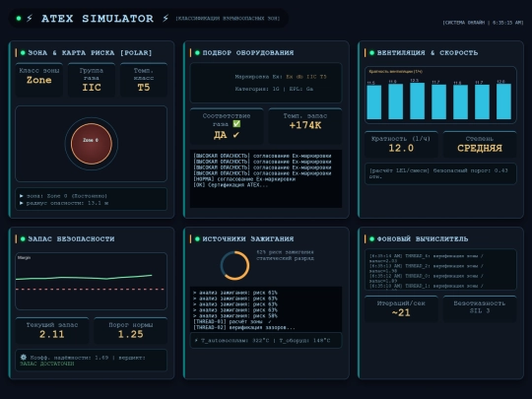Click the lightning icon before T_autoвосплам
This screenshot has width=532, height=399.
tap(196, 340)
